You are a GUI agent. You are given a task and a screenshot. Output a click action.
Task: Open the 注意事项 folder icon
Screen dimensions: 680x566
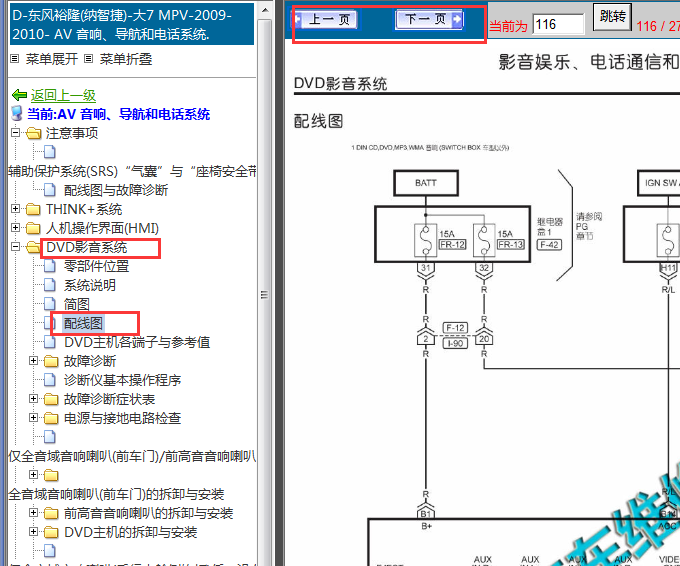click(x=33, y=134)
